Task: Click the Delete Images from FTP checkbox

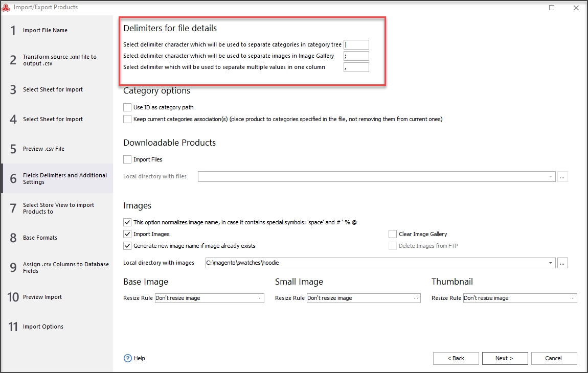Action: click(393, 246)
